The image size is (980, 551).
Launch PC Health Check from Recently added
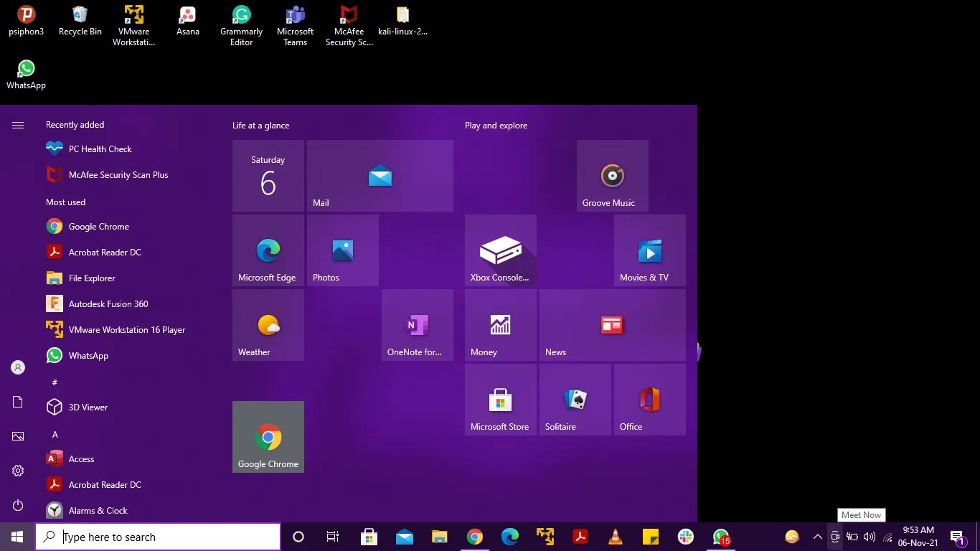pyautogui.click(x=129, y=149)
